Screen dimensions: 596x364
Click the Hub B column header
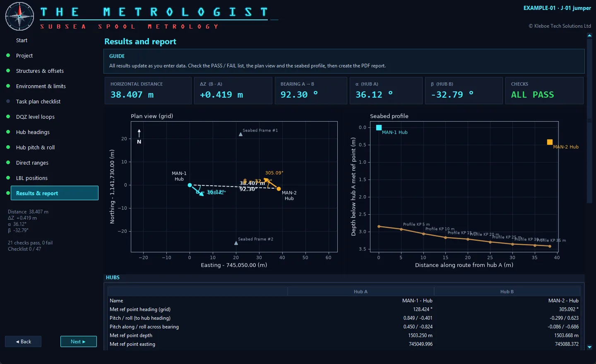point(507,292)
